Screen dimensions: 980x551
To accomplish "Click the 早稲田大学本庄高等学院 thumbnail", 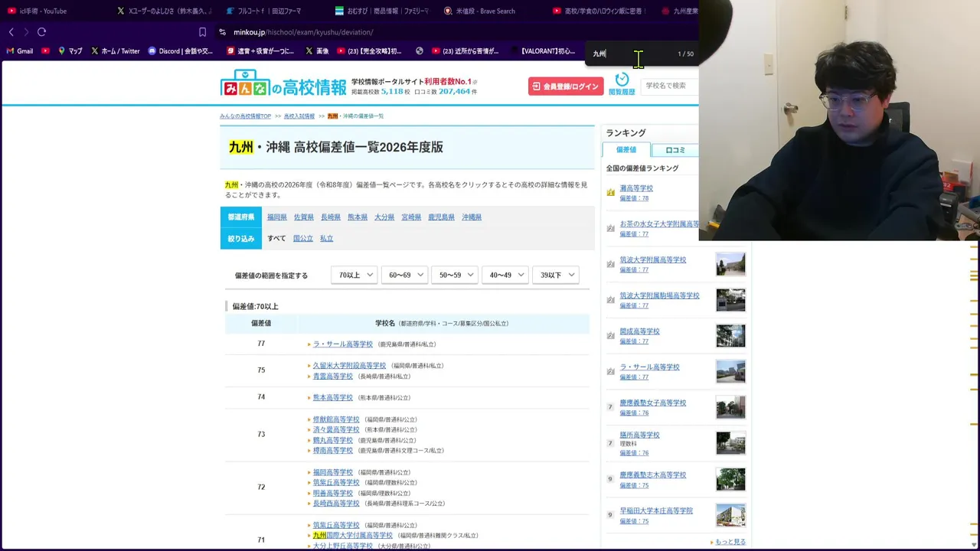I will tap(730, 515).
